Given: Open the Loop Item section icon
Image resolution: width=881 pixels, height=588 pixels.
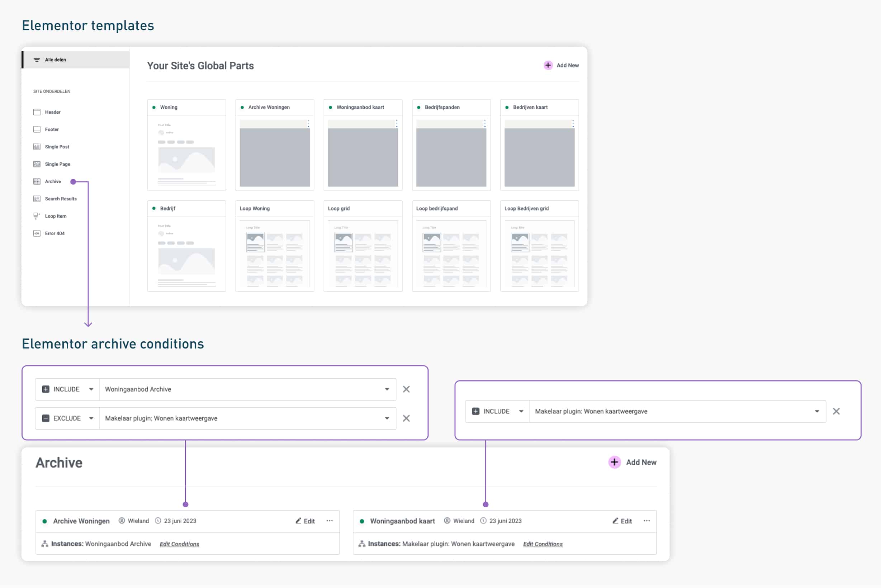Looking at the screenshot, I should [37, 216].
